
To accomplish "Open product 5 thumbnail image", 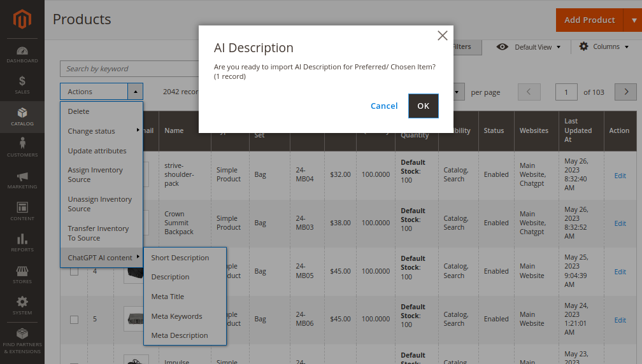I will point(134,319).
